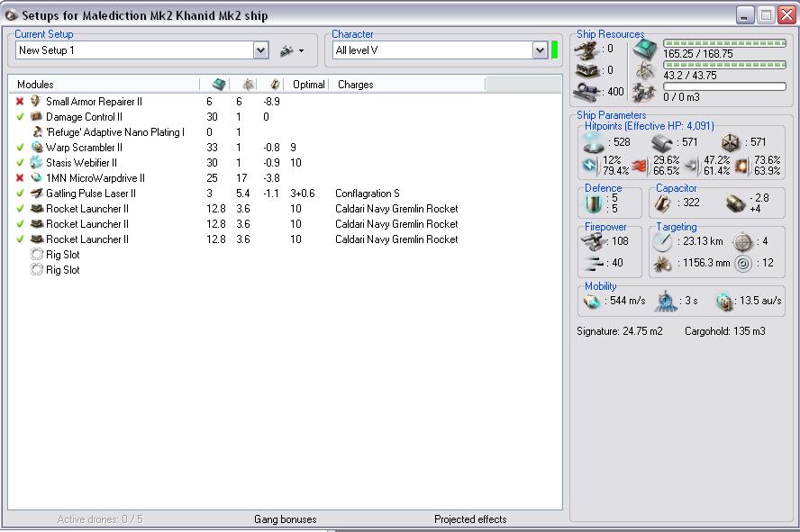Click the Warp Scrambler II module icon
800x532 pixels.
pos(36,148)
